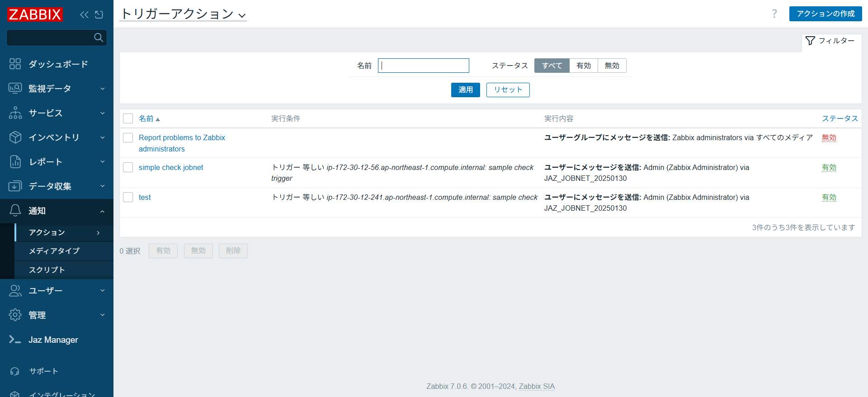Click the 名前 filter input field
Viewport: 868px width, 397px height.
[x=424, y=66]
